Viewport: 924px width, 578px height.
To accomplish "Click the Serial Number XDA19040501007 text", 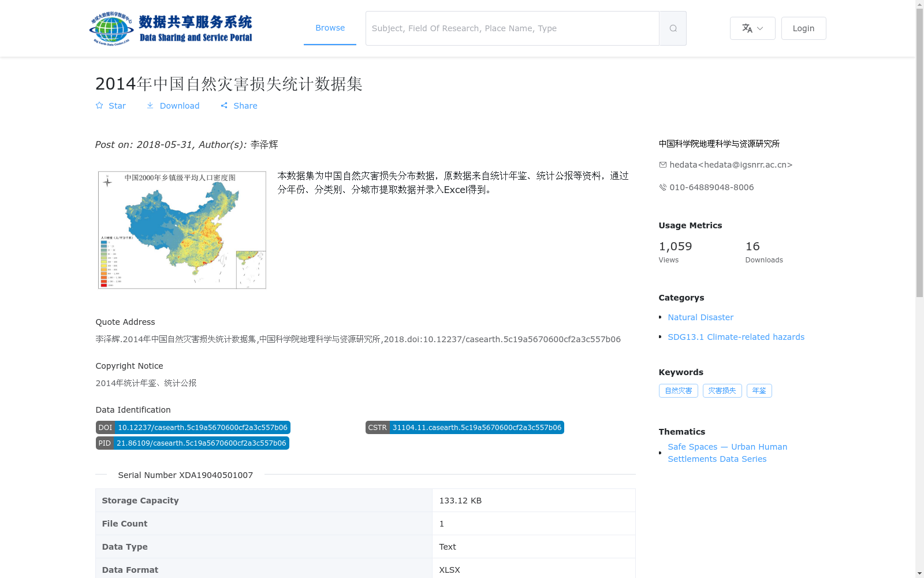I will [185, 475].
